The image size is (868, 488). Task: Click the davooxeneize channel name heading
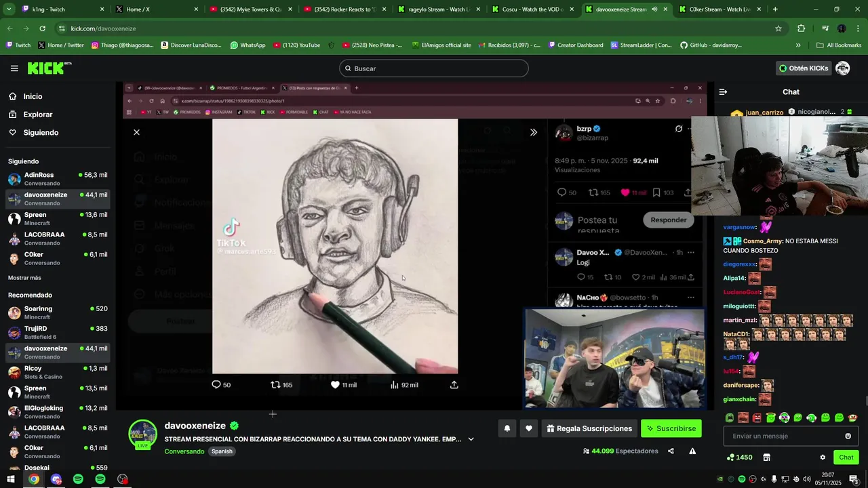coord(195,426)
